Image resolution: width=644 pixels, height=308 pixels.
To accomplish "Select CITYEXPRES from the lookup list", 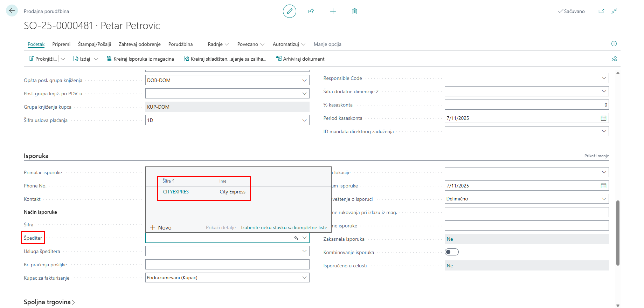I will (x=176, y=192).
